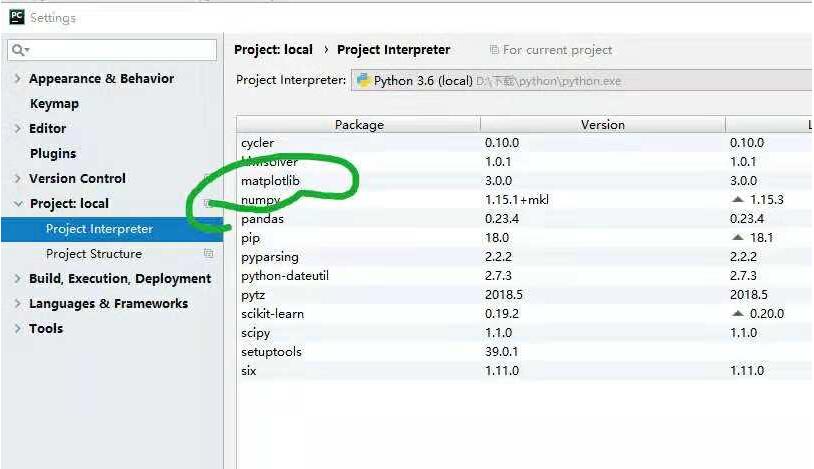The height and width of the screenshot is (469, 814).
Task: Click the upgrade arrow for scikit-learn
Action: tap(737, 313)
